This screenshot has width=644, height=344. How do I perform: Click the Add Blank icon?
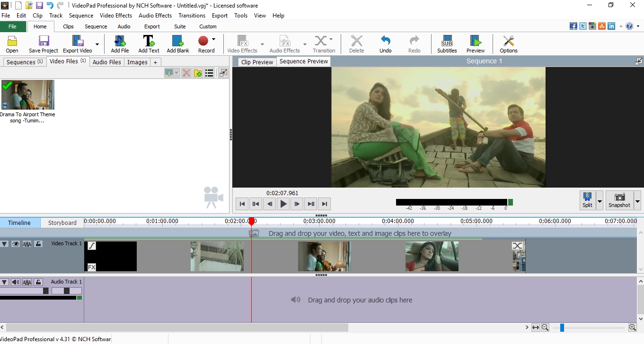tap(178, 44)
